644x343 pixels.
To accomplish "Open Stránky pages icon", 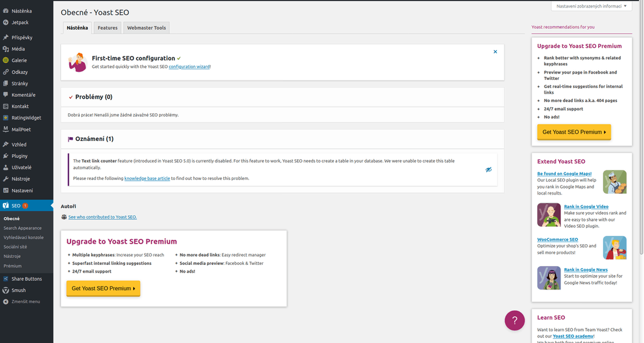I will pos(6,83).
